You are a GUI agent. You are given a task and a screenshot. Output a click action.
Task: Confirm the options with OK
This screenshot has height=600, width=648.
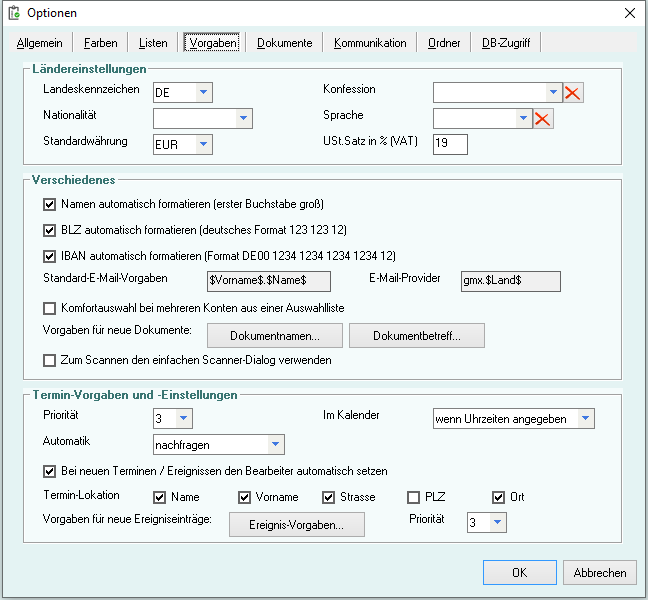pos(519,573)
